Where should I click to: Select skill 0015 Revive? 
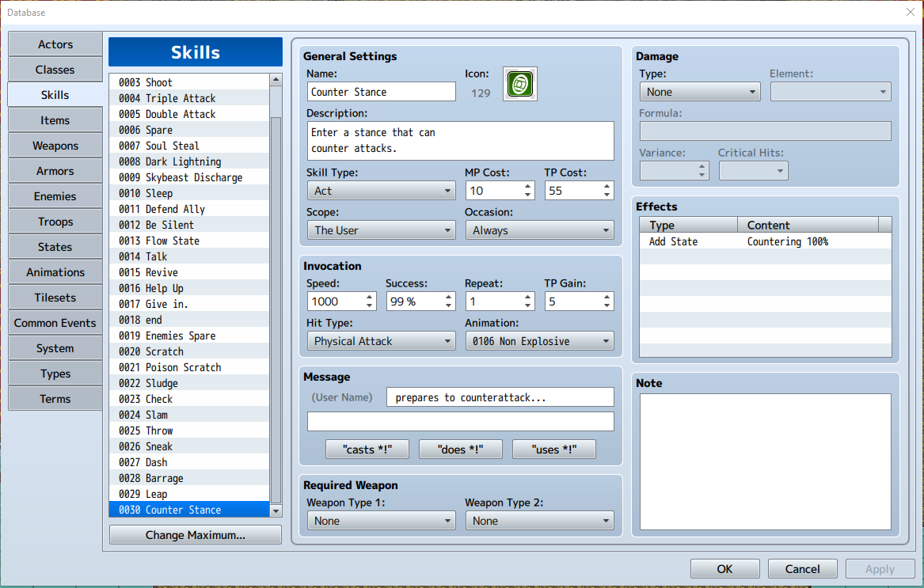coord(189,272)
